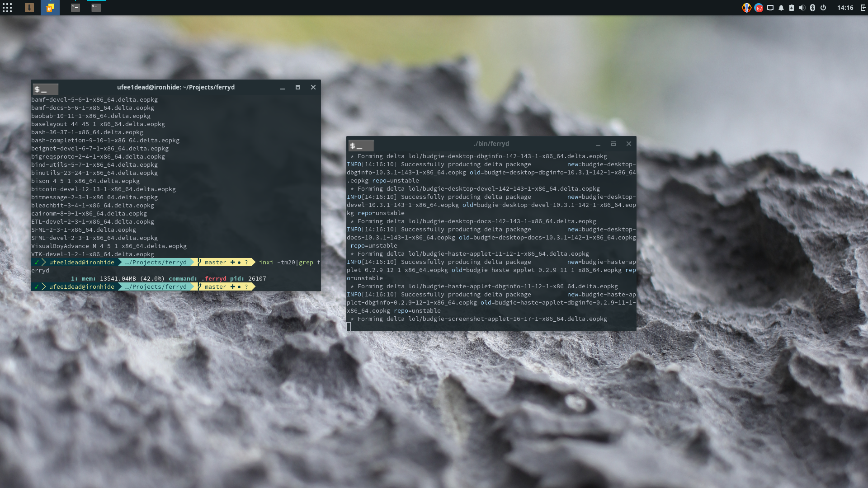Click line 'bamf-docs-5-6-1-x86_64.delta.eopkg'
The image size is (868, 488).
(x=93, y=108)
